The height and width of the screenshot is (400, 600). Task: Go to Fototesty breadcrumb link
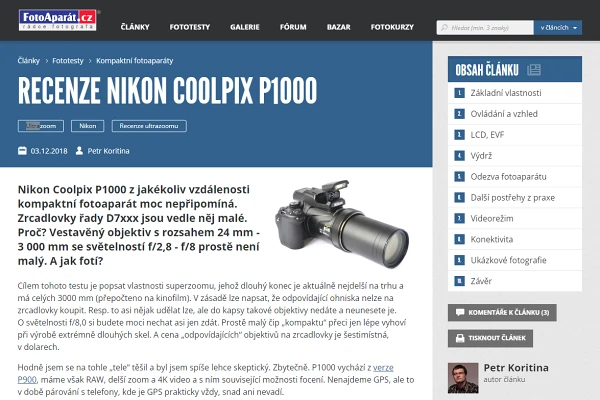click(68, 60)
